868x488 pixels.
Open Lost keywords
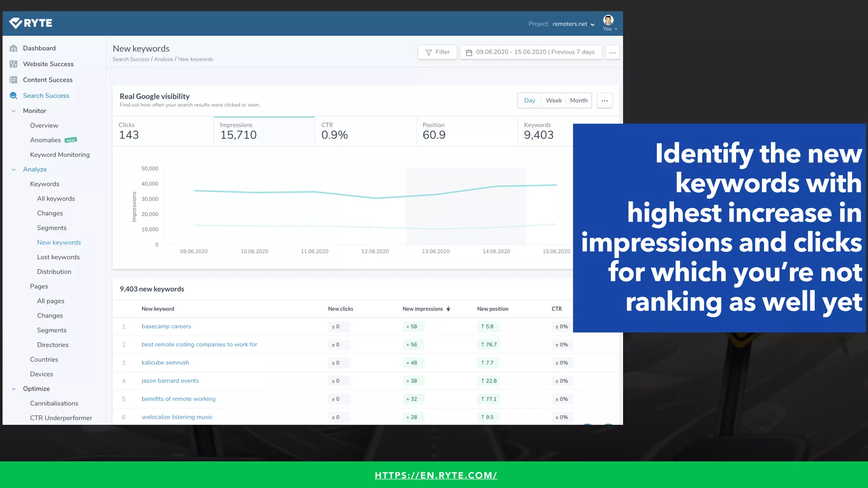(x=58, y=257)
